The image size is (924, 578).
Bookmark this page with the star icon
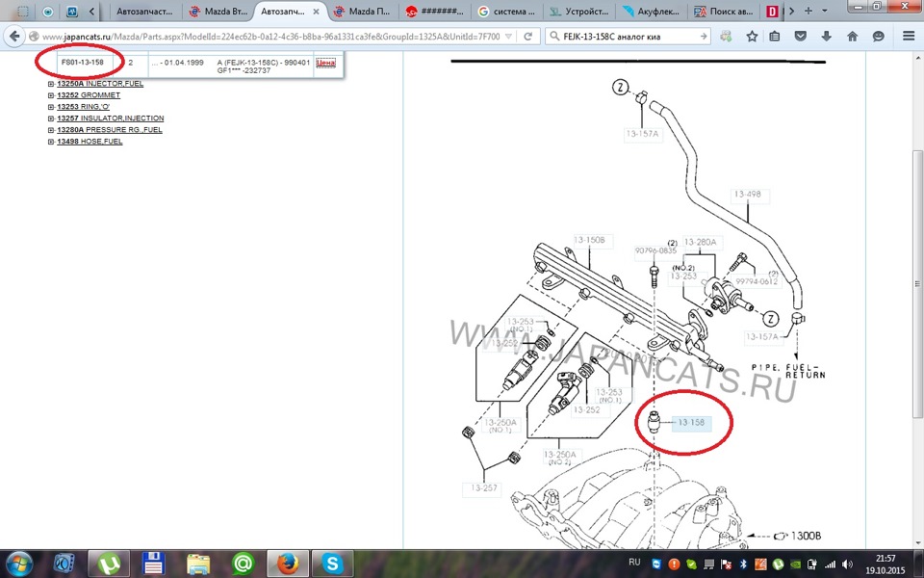[x=752, y=36]
